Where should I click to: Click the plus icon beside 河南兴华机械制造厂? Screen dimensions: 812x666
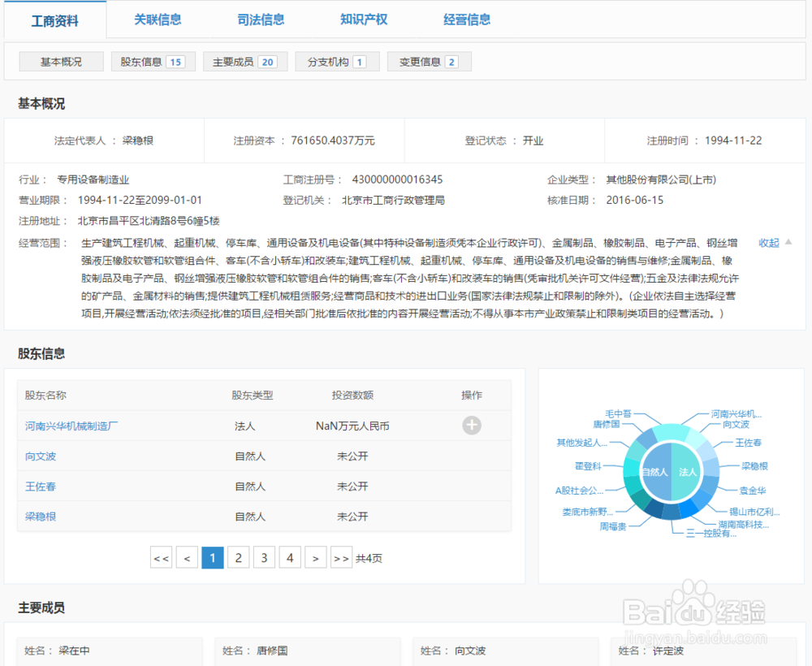(472, 425)
